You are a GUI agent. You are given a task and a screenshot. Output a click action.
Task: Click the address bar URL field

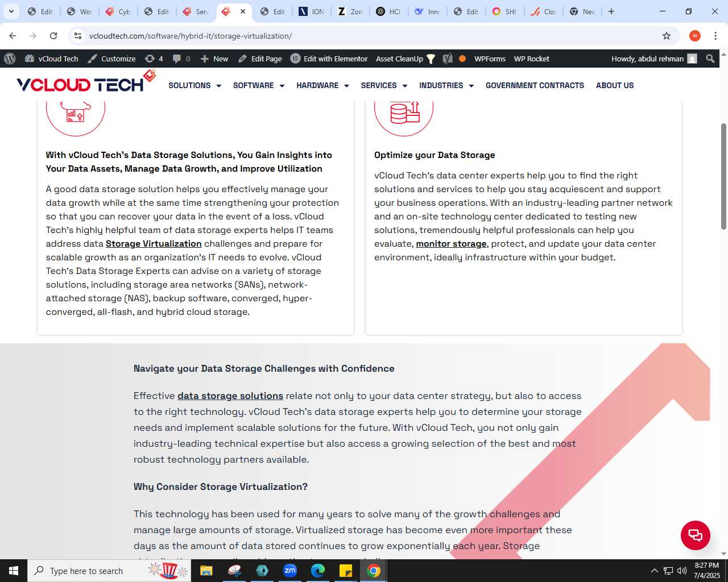[x=370, y=36]
